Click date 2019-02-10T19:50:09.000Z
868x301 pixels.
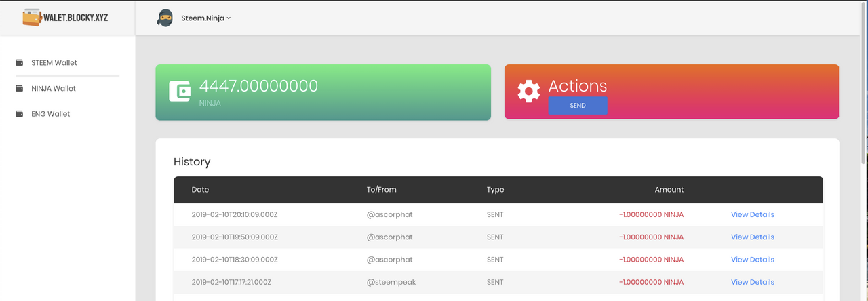[x=235, y=237]
